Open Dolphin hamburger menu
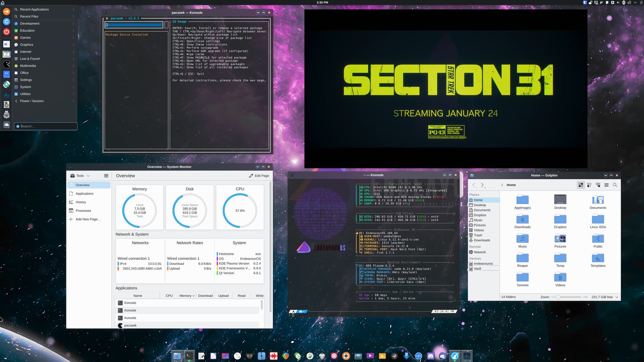Image resolution: width=644 pixels, height=362 pixels. pyautogui.click(x=606, y=185)
